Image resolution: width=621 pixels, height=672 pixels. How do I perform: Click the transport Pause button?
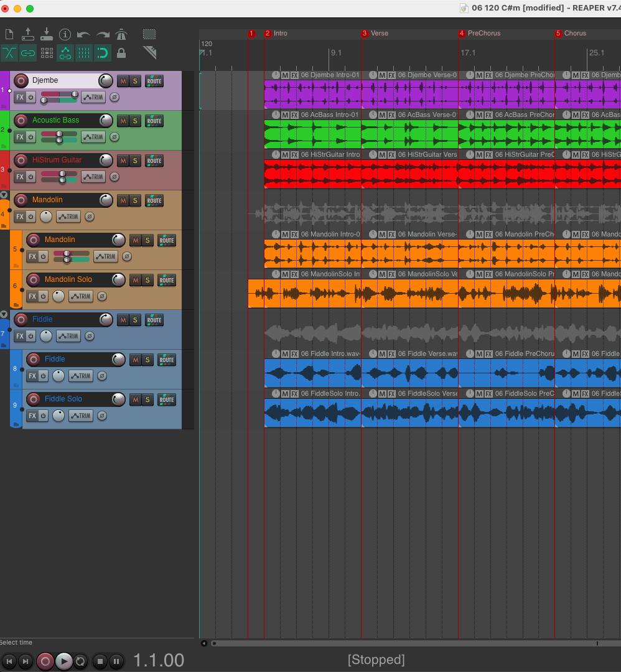click(116, 661)
